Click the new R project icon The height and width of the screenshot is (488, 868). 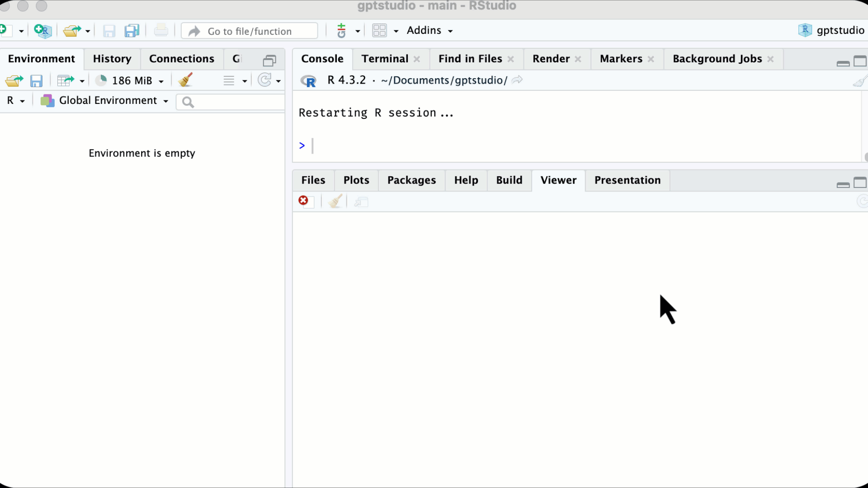(x=42, y=31)
